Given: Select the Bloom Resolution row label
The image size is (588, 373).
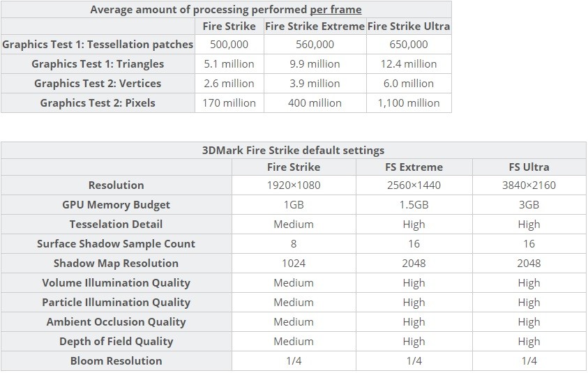Looking at the screenshot, I should tap(116, 360).
